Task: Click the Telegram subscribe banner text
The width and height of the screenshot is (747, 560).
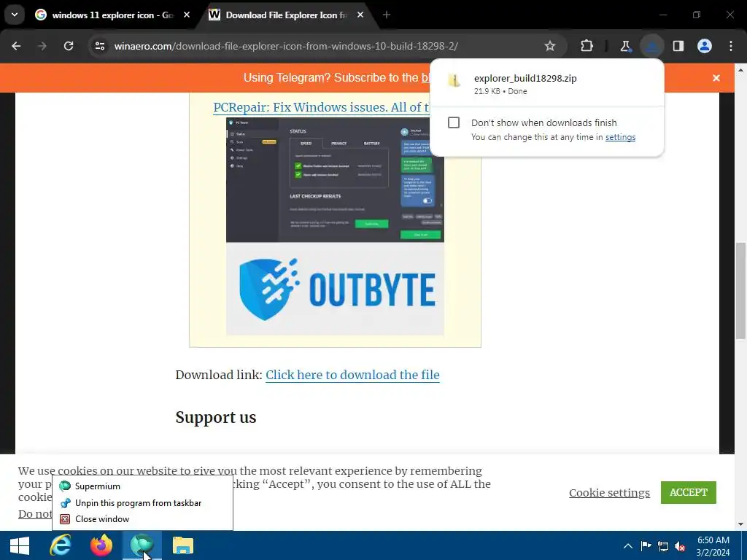Action: coord(336,77)
